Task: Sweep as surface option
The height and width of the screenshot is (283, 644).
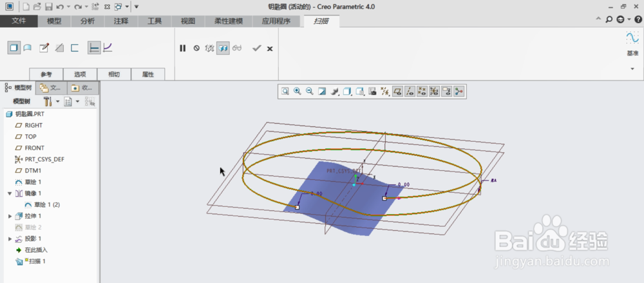Action: (x=27, y=48)
